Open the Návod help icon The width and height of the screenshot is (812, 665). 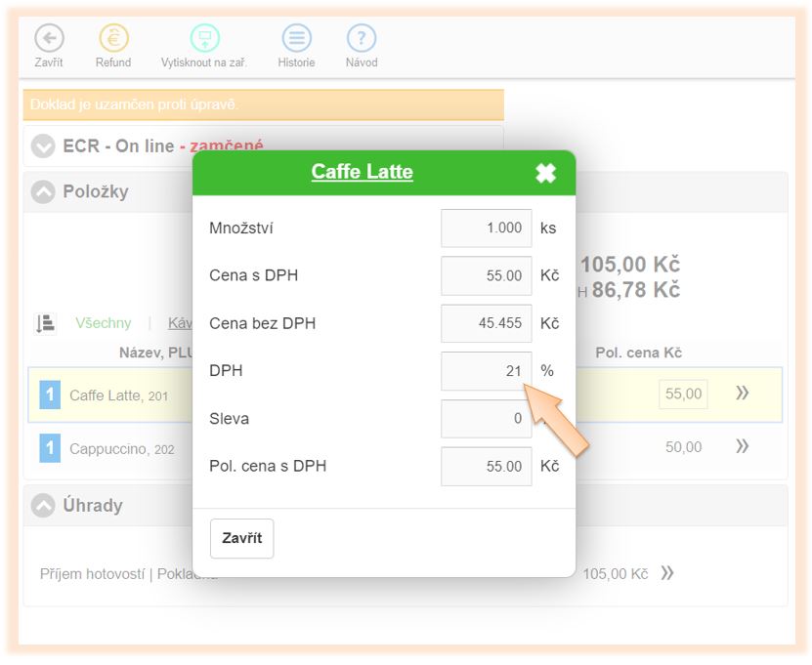(x=362, y=39)
